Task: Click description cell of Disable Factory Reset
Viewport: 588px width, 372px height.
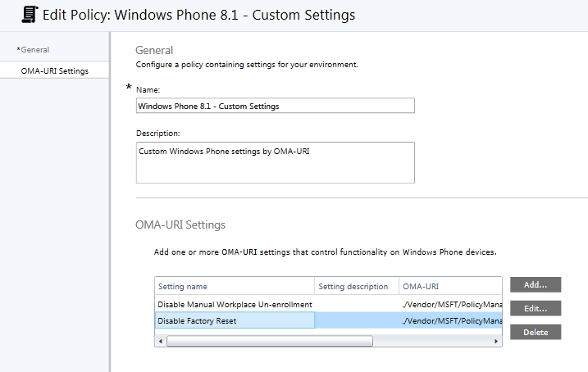Action: click(357, 320)
